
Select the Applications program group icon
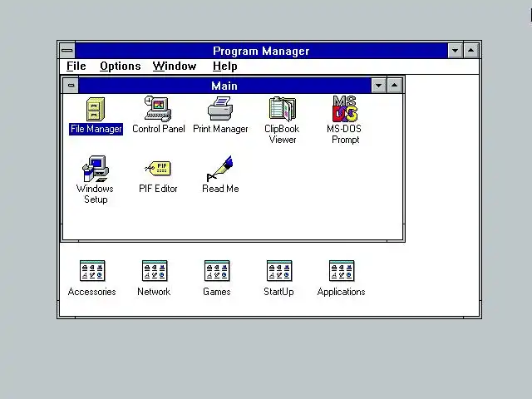342,271
